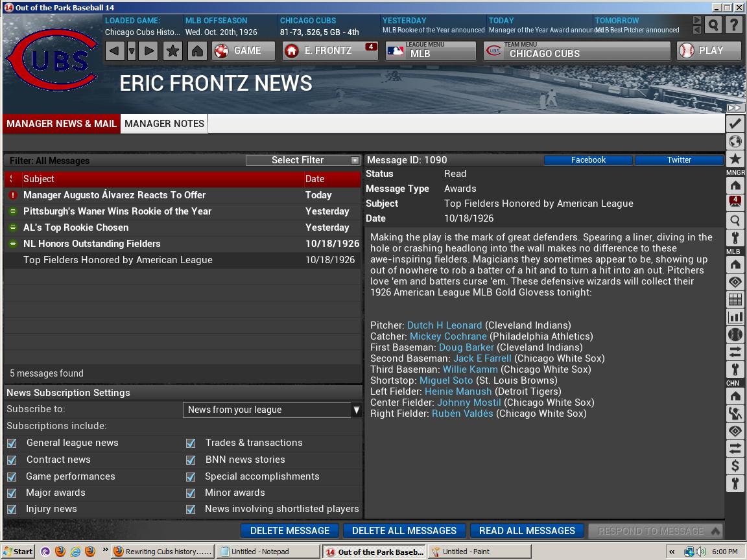Share message via Facebook button

click(588, 160)
